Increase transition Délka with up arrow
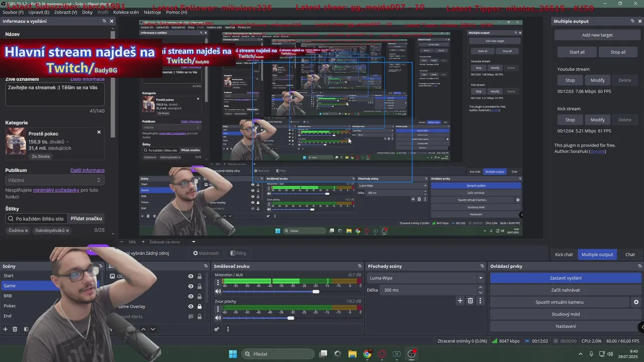The height and width of the screenshot is (362, 644). pyautogui.click(x=480, y=288)
